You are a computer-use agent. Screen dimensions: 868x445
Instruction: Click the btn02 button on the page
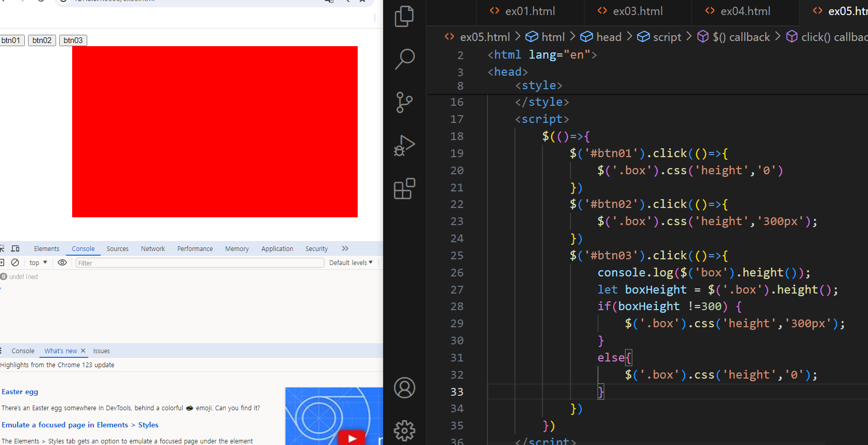click(42, 40)
